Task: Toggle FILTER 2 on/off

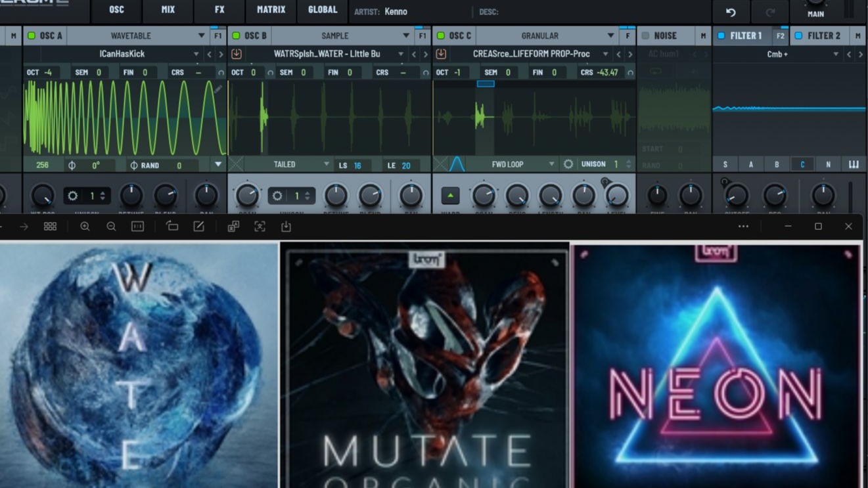Action: [x=798, y=35]
